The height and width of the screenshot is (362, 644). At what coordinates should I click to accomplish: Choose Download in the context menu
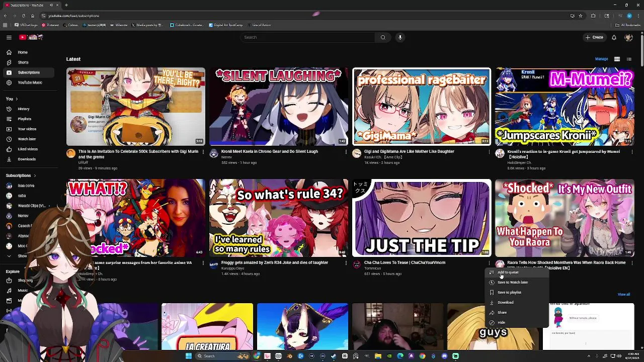[517, 303]
